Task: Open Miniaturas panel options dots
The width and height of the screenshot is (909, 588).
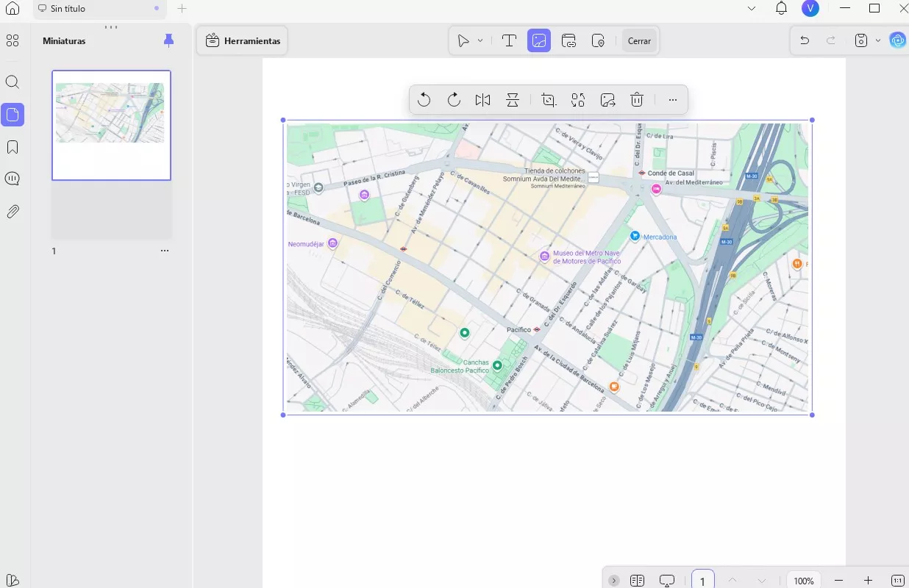Action: 111,27
